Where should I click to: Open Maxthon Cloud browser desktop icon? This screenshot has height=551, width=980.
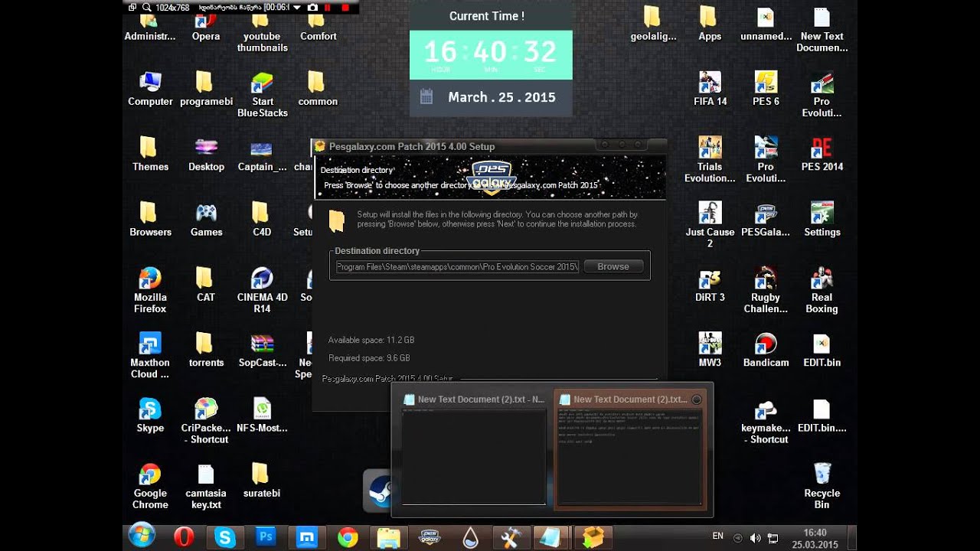click(150, 356)
